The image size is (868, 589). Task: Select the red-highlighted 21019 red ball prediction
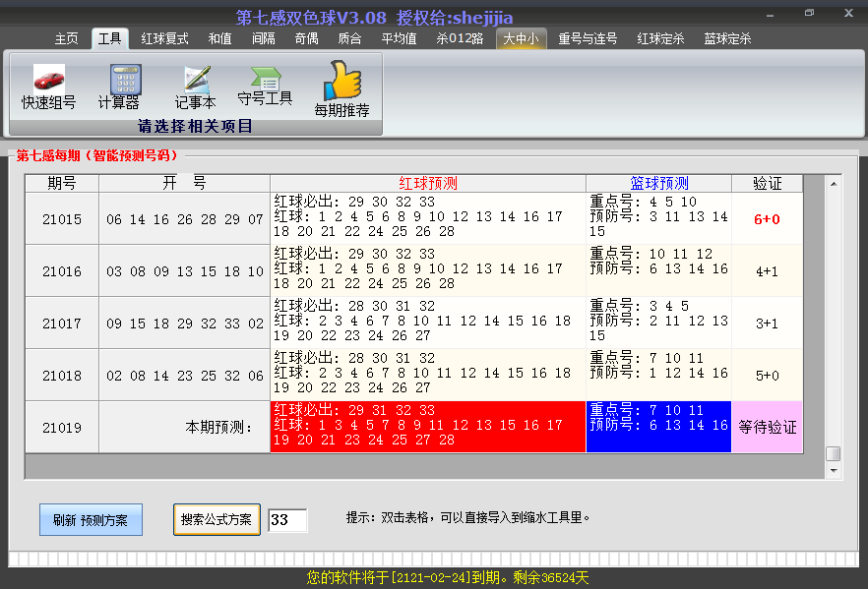[x=428, y=427]
